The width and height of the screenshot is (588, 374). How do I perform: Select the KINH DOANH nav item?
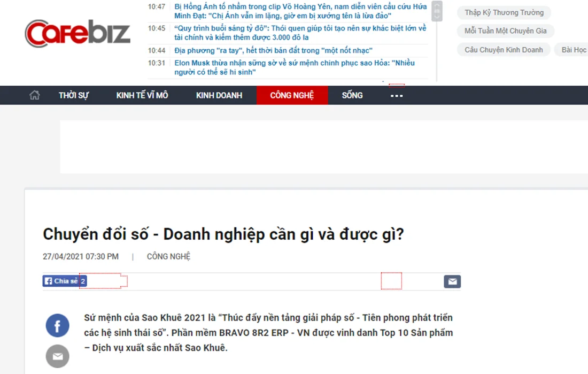click(x=219, y=95)
